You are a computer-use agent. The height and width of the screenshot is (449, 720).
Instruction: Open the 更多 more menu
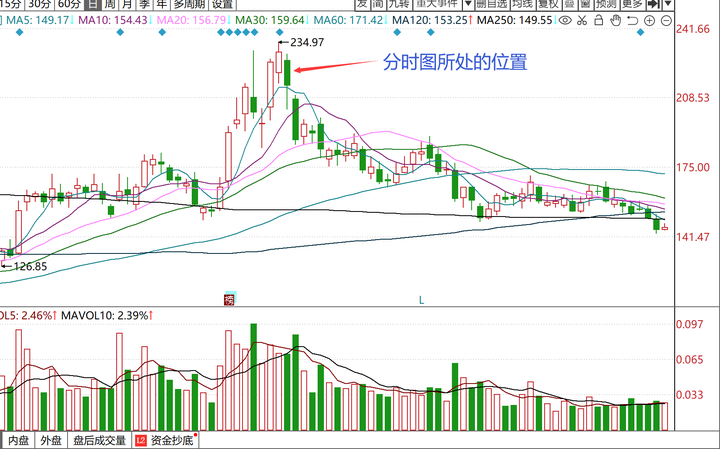(x=632, y=4)
